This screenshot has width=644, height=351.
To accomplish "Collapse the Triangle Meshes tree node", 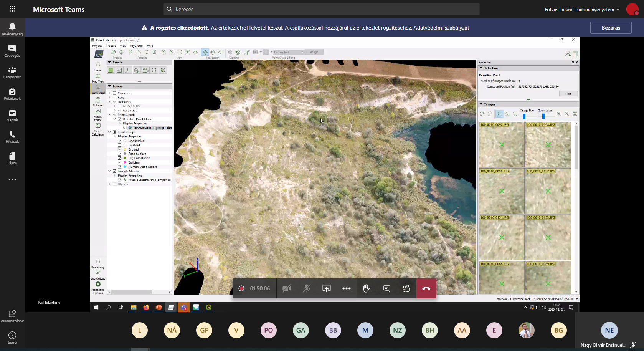I will coord(109,171).
